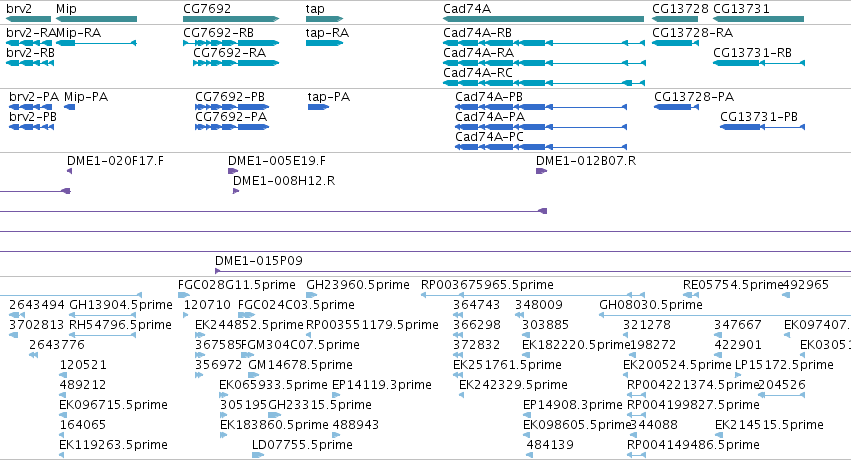Select BAC end DME1-012B07.R
The image size is (851, 460).
(542, 171)
